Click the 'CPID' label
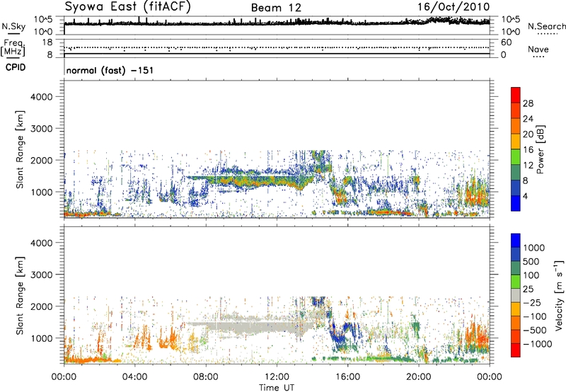The height and width of the screenshot is (392, 566). [x=16, y=67]
